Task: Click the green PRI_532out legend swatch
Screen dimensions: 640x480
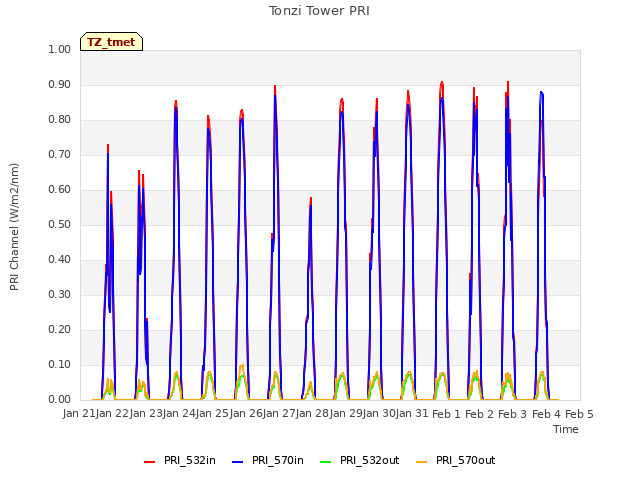Action: (326, 462)
